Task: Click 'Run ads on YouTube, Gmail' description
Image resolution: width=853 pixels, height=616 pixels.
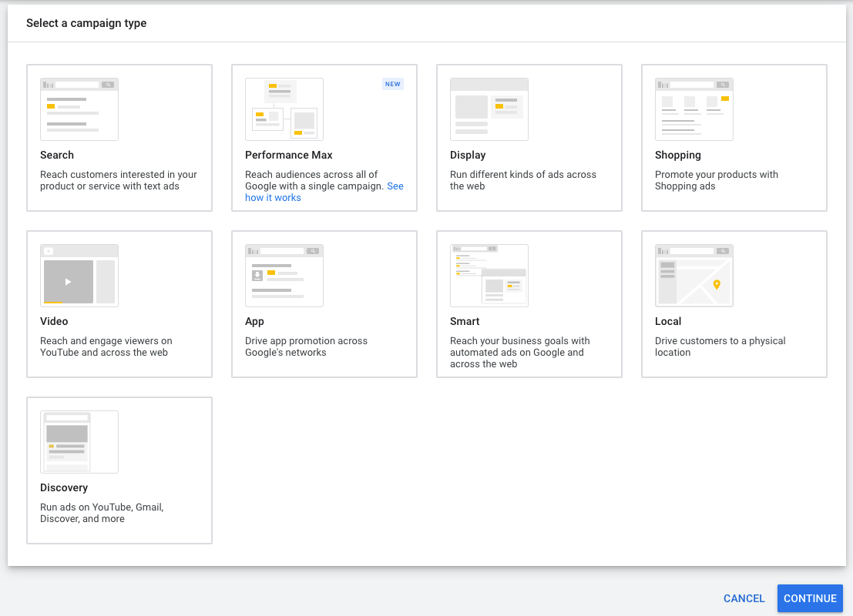Action: pos(101,513)
